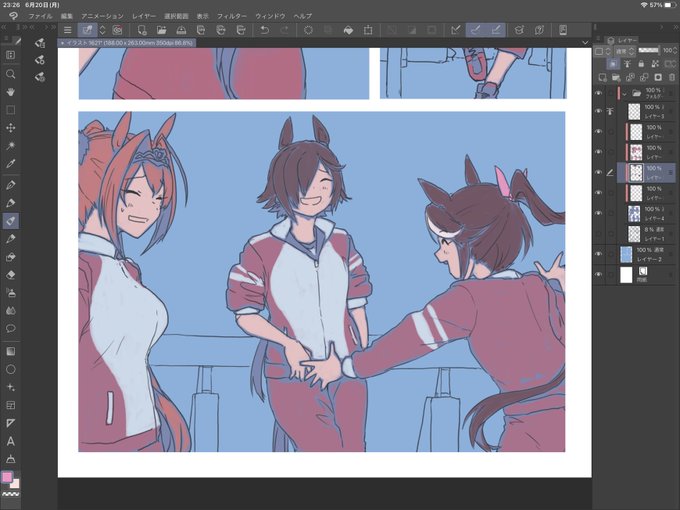Click the smartphone companion mode icon
The height and width of the screenshot is (510, 680).
[563, 30]
